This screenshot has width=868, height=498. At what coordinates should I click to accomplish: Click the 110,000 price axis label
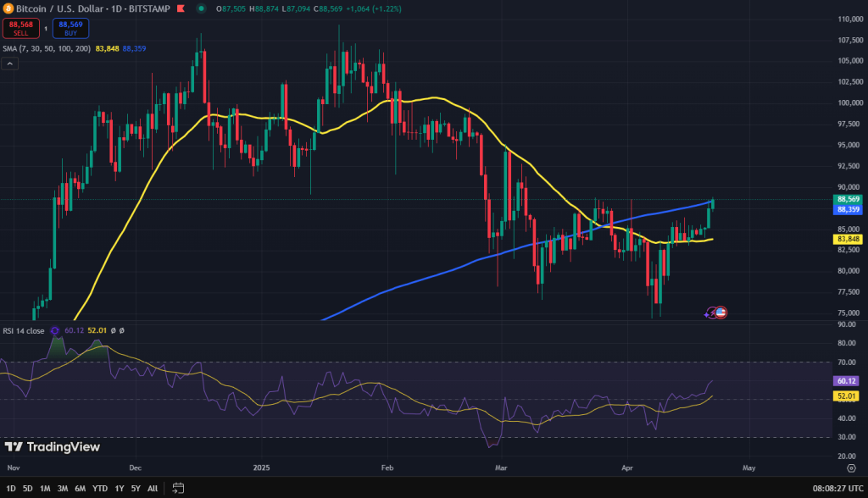[x=850, y=19]
